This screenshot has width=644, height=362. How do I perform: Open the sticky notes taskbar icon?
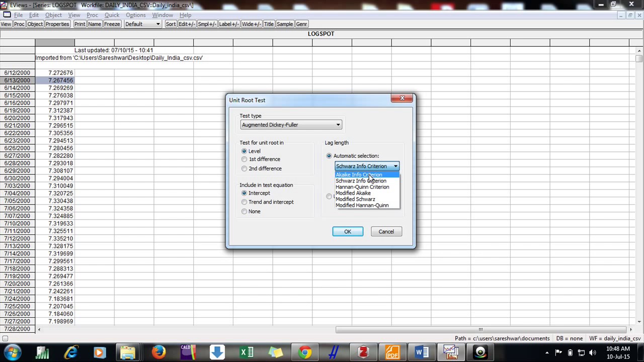pyautogui.click(x=276, y=352)
